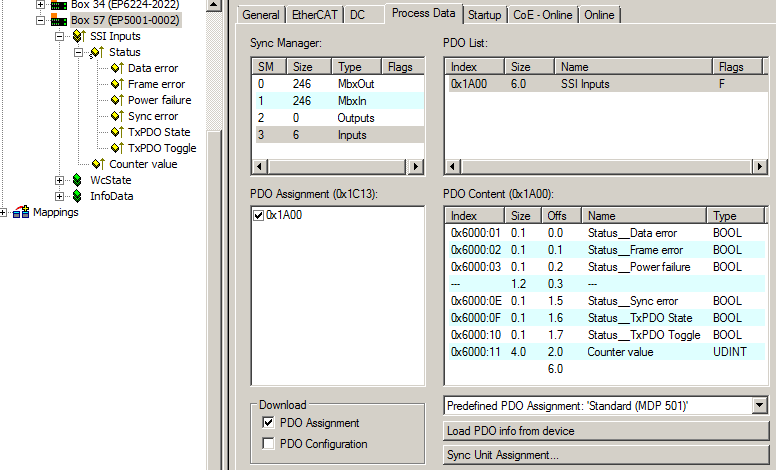Click the TxPDO Toggle input variable icon
Screen dimensions: 776x470
(x=117, y=148)
